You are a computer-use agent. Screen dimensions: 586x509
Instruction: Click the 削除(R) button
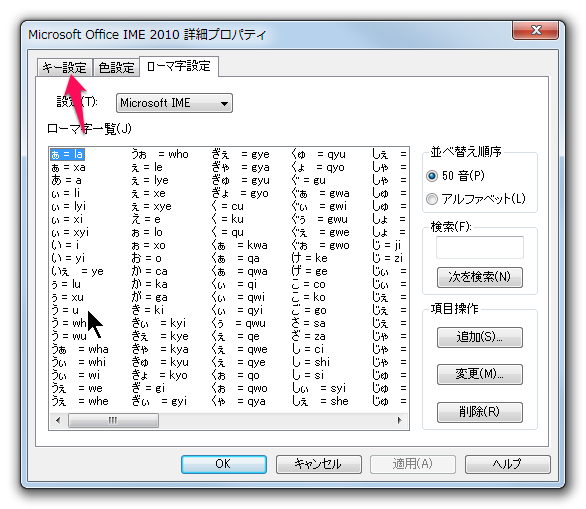pos(479,412)
